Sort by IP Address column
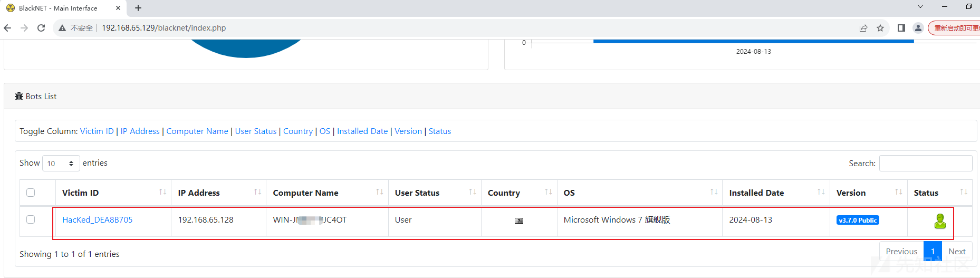Image resolution: width=980 pixels, height=278 pixels. [218, 193]
